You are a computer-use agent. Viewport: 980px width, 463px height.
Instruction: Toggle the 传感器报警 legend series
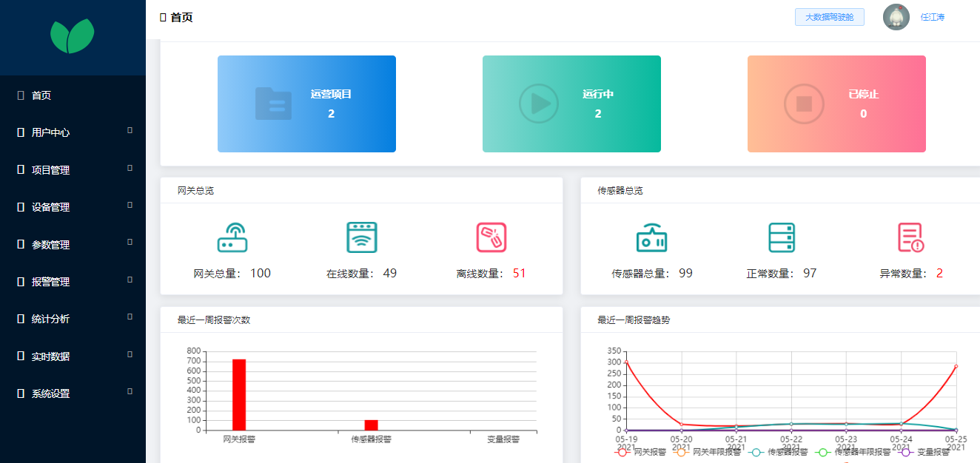[x=779, y=452]
